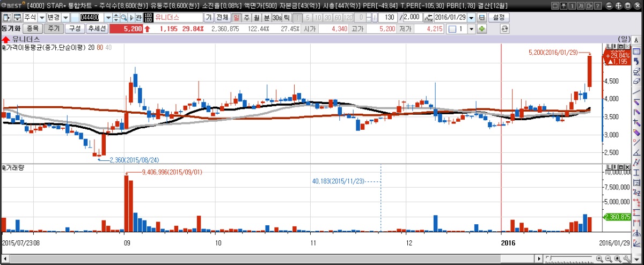Toggle the 주 (weekly) period button
Screen dimensions: 644x265
[x=247, y=18]
